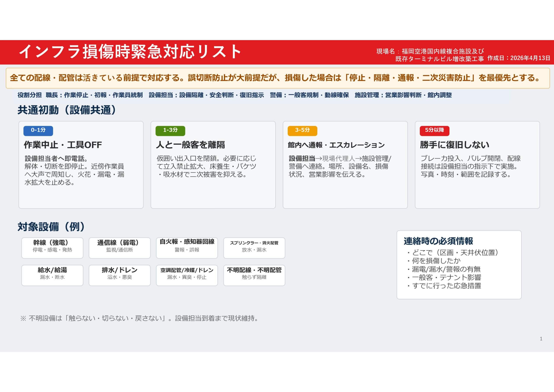The image size is (554, 392).
Task: Click the creation date 作成日：2026年4月13日
Action: point(519,58)
